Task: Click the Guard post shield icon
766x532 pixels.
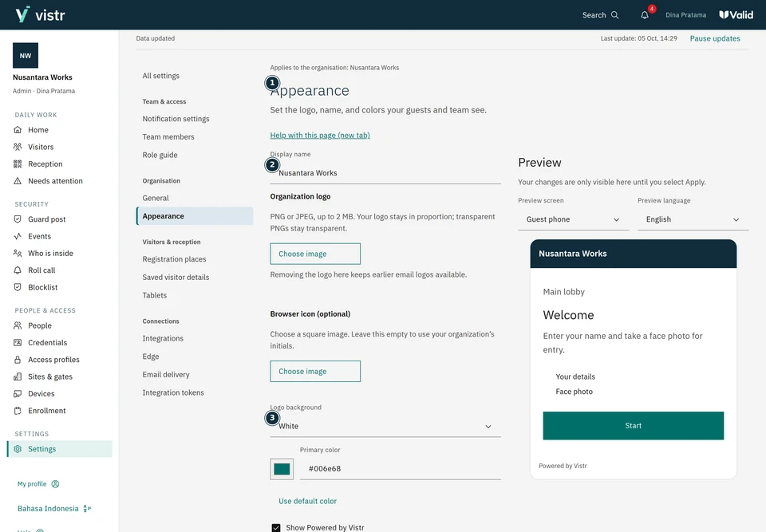Action: pos(18,219)
